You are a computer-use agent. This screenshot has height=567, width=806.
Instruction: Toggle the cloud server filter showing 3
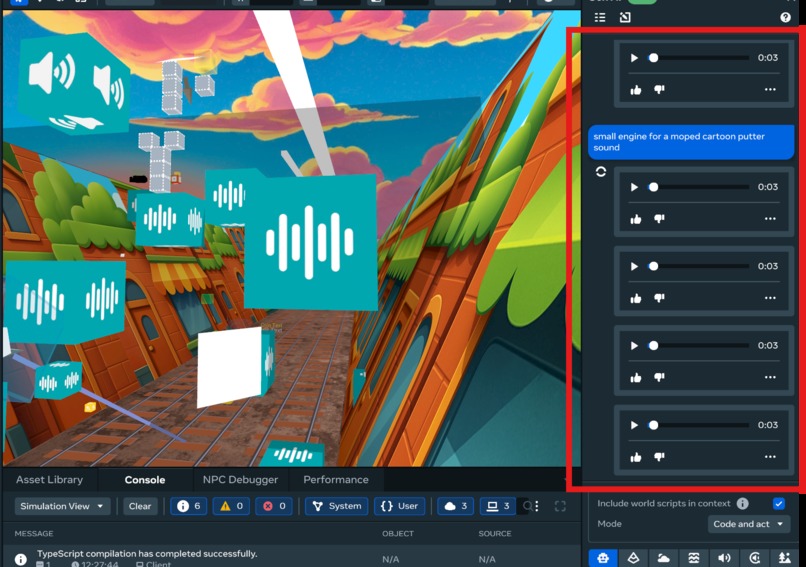coord(455,506)
